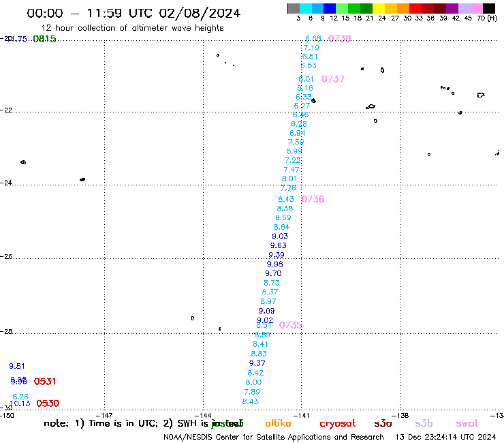Select the dark blue value '9.63'
The image size is (504, 443).
278,245
